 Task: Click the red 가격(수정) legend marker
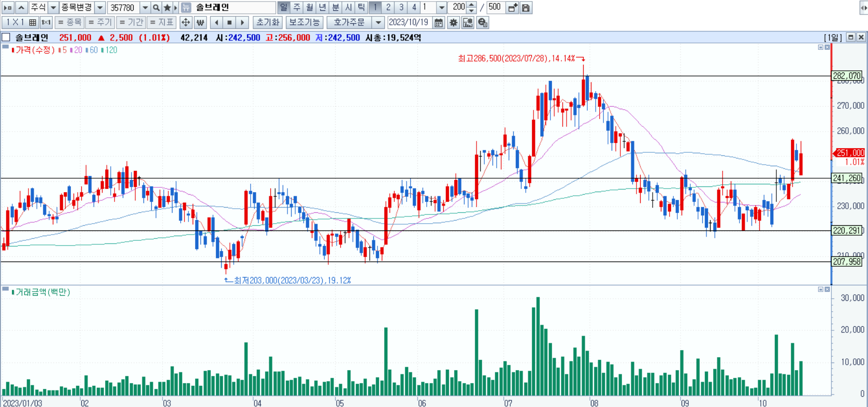pyautogui.click(x=13, y=50)
